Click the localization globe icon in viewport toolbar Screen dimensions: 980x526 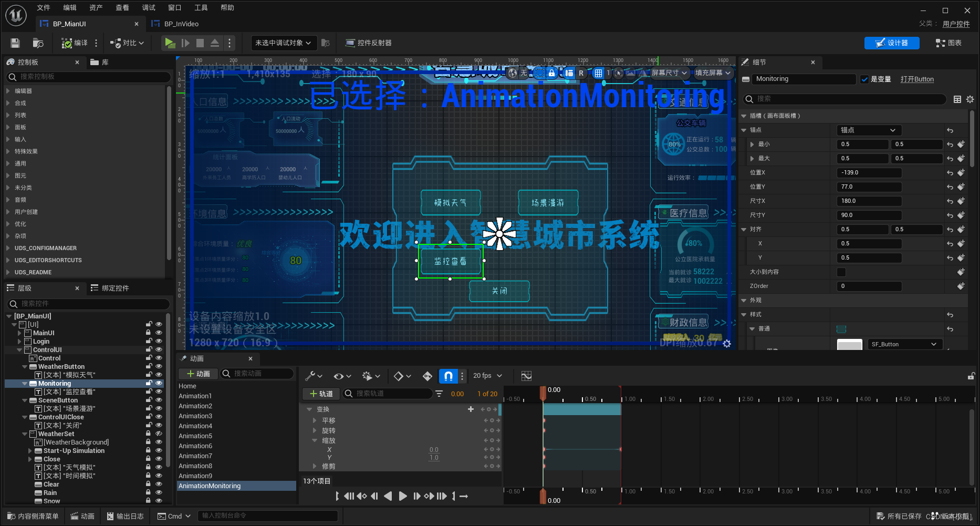point(513,73)
